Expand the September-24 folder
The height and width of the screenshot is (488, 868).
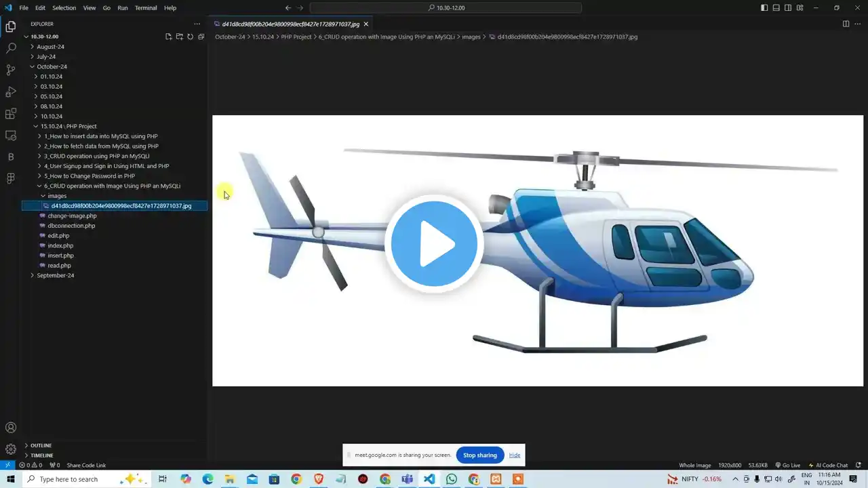pos(55,275)
